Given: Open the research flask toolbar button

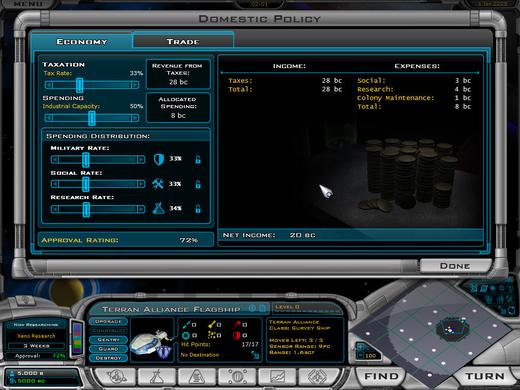Looking at the screenshot, I should [x=156, y=377].
